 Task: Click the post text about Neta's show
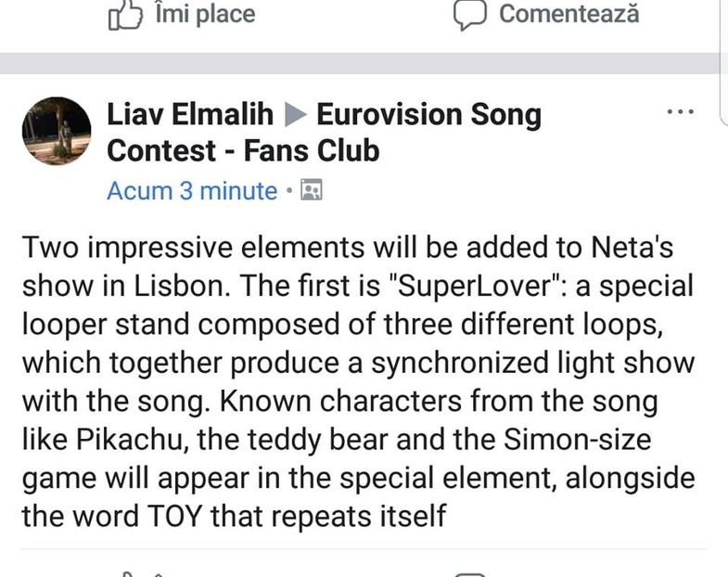(x=357, y=381)
